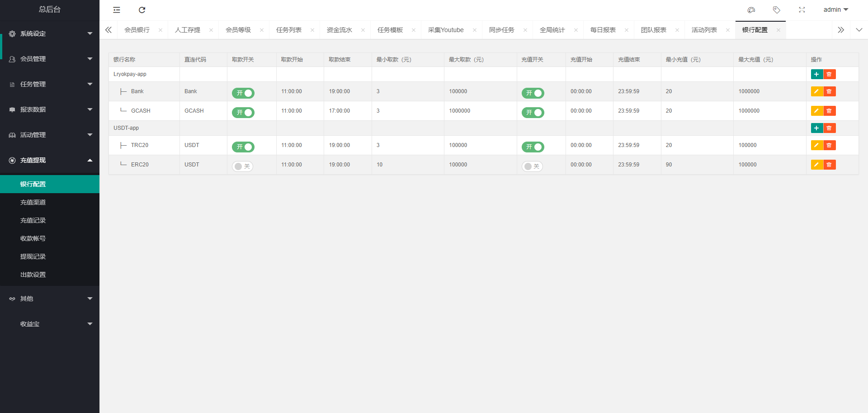
Task: Delete the ERC20 bank row
Action: [829, 165]
